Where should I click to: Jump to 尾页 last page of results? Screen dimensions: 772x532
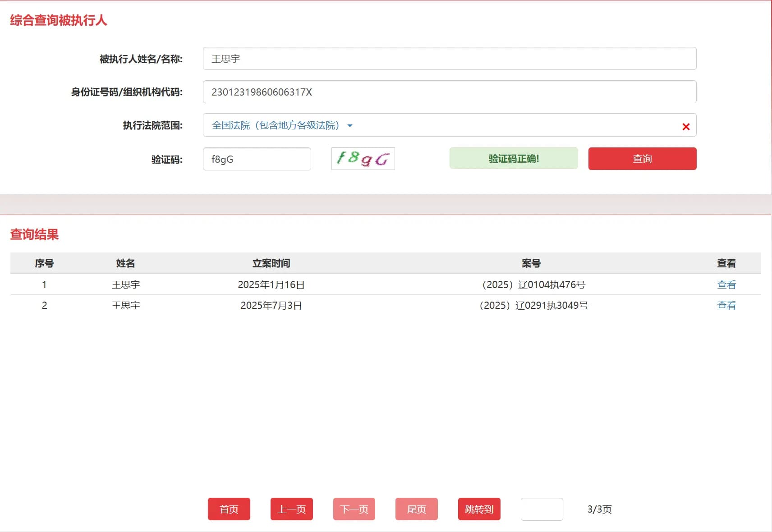pyautogui.click(x=416, y=509)
